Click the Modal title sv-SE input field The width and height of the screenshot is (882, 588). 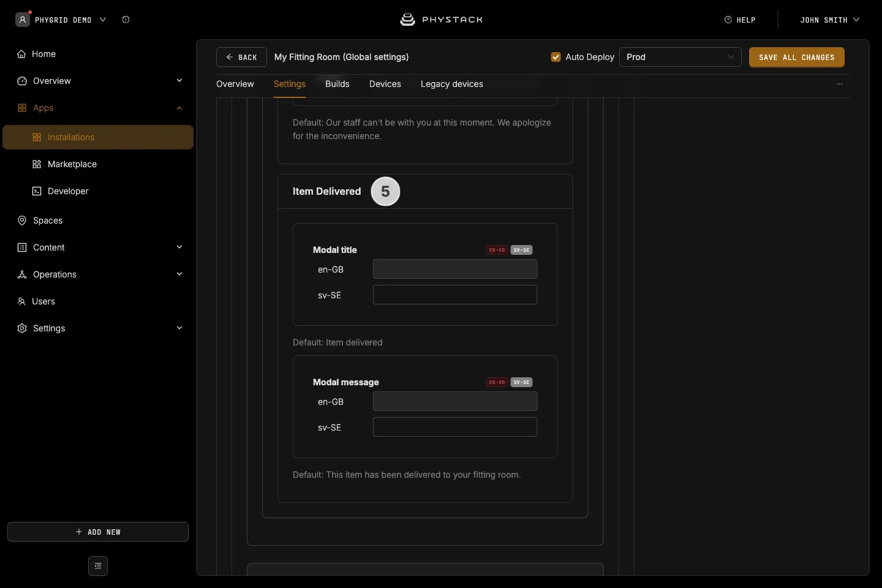tap(455, 295)
